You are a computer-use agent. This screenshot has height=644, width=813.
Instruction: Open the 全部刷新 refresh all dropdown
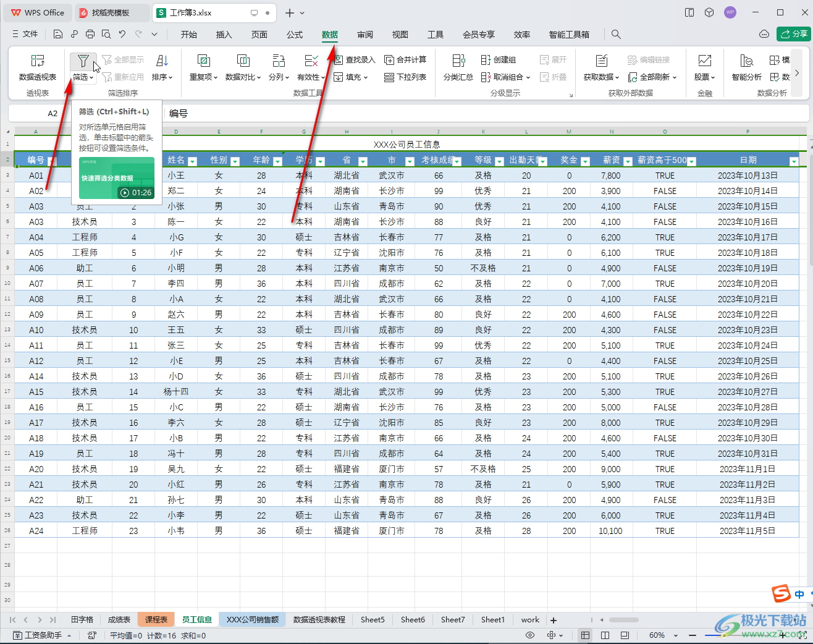tap(652, 77)
